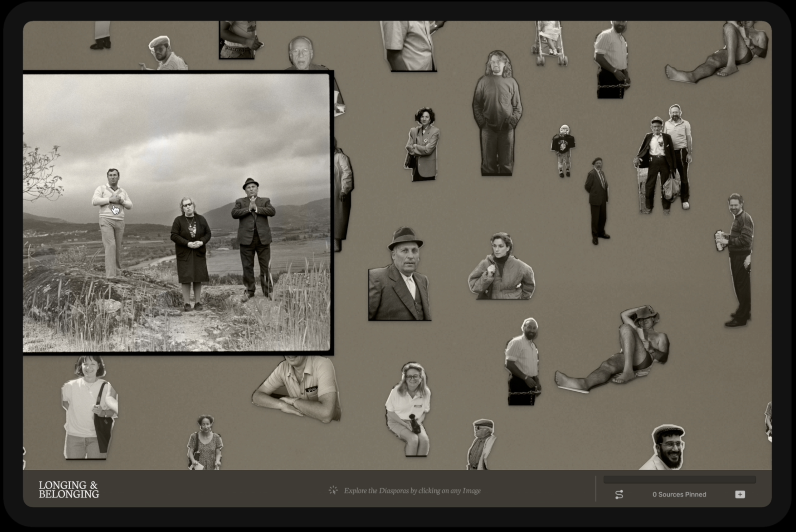Screen dimensions: 796x532
Task: Click the dark pinned sources bar
Action: (x=679, y=480)
